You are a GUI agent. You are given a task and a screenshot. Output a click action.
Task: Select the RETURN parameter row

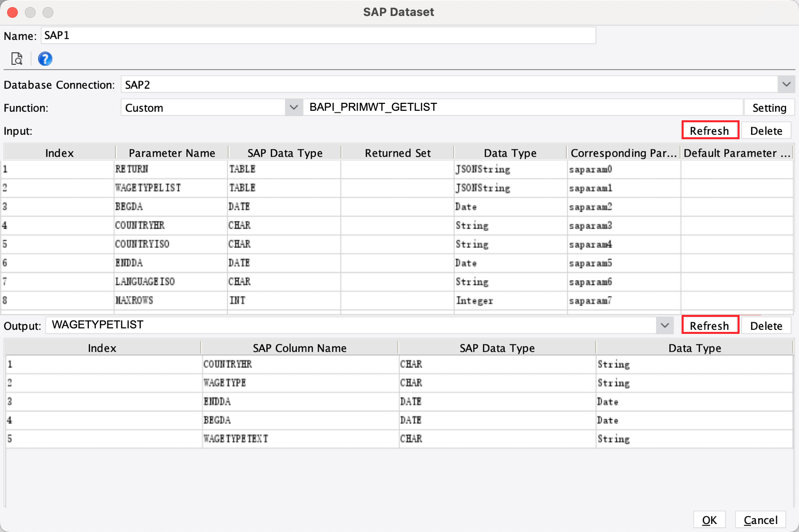398,169
